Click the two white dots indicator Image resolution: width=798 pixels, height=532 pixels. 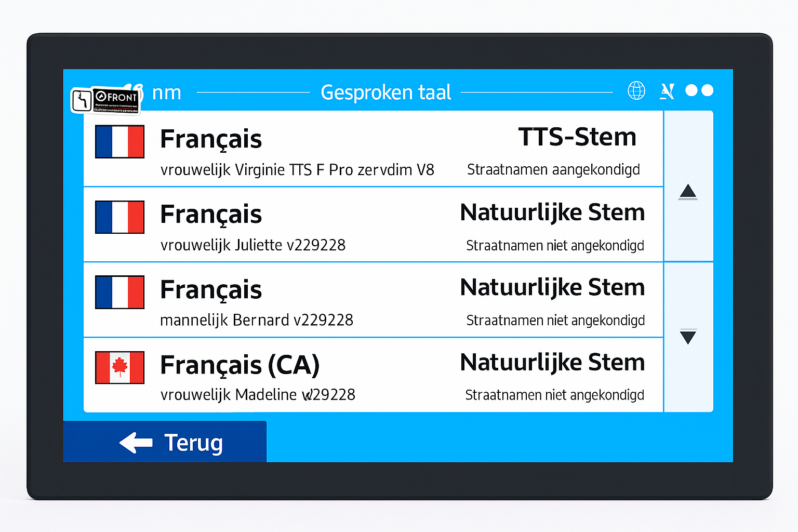tap(699, 90)
